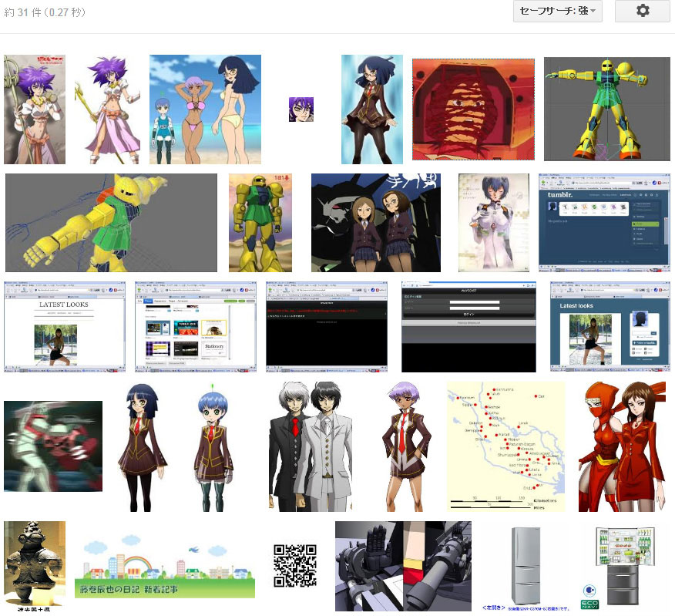Open the dark ログイン login form screenshot
The width and height of the screenshot is (675, 616).
click(468, 327)
